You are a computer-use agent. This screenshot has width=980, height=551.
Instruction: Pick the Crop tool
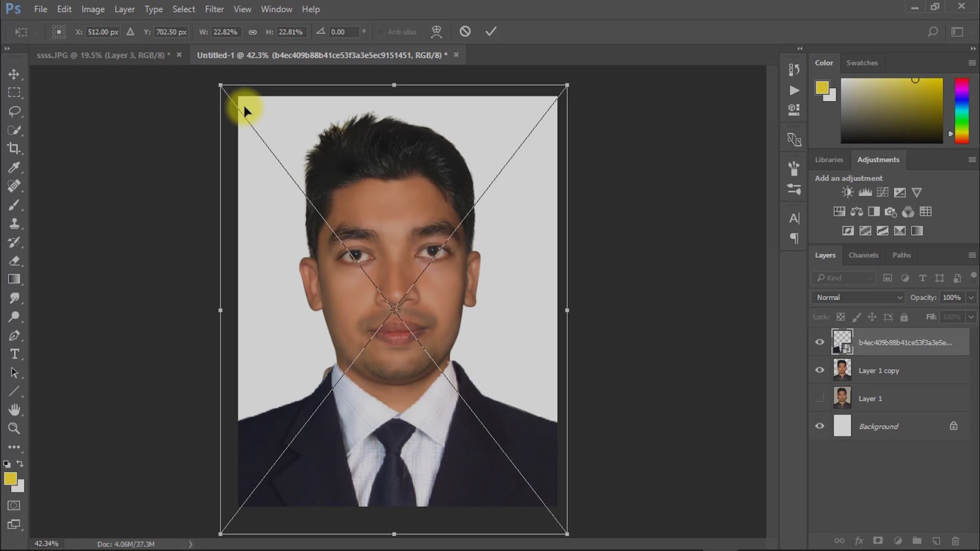pos(14,149)
